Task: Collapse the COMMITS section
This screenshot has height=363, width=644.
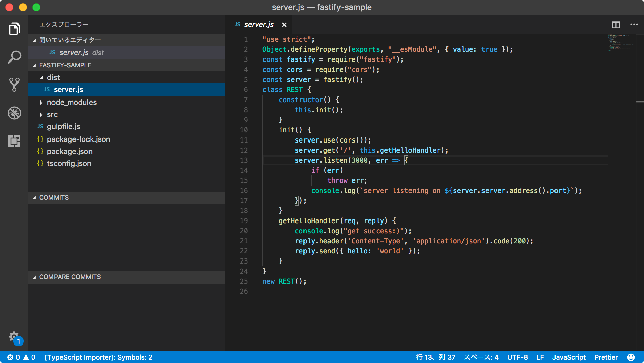Action: [x=54, y=197]
